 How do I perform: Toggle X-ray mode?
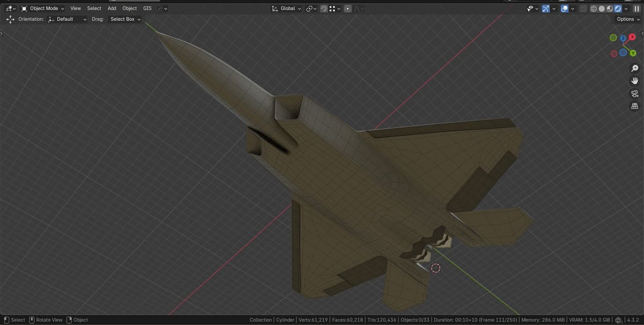point(584,9)
